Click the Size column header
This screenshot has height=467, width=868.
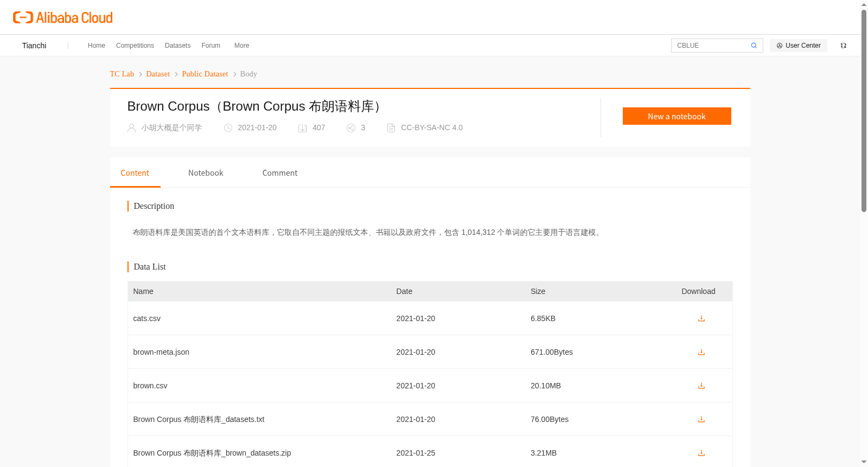pos(538,291)
